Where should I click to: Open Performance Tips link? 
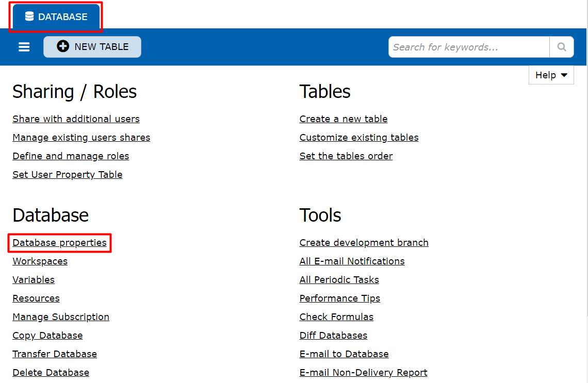tap(340, 298)
